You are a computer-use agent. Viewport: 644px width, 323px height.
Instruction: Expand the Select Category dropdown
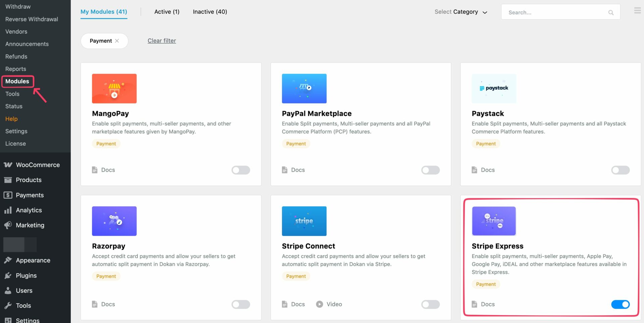tap(461, 12)
